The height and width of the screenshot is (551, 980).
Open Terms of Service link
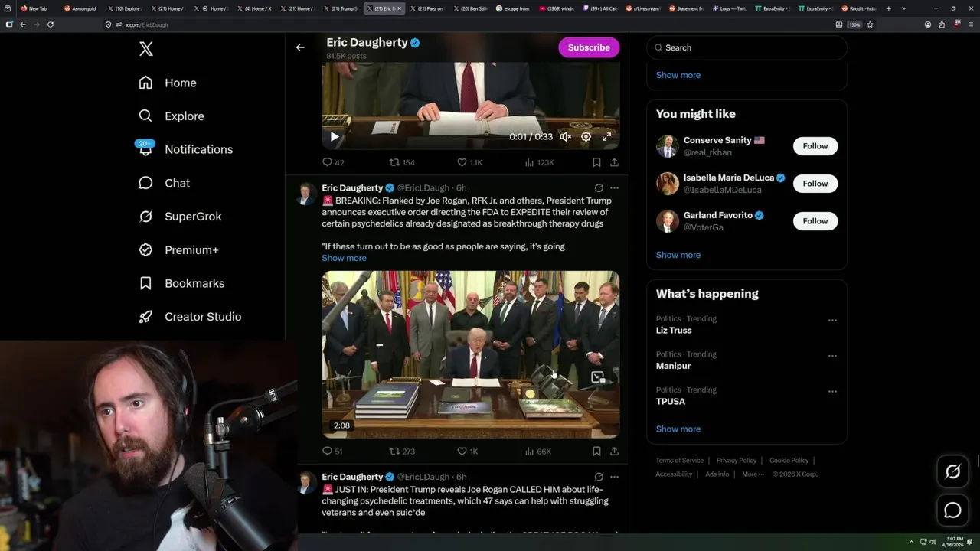coord(680,461)
